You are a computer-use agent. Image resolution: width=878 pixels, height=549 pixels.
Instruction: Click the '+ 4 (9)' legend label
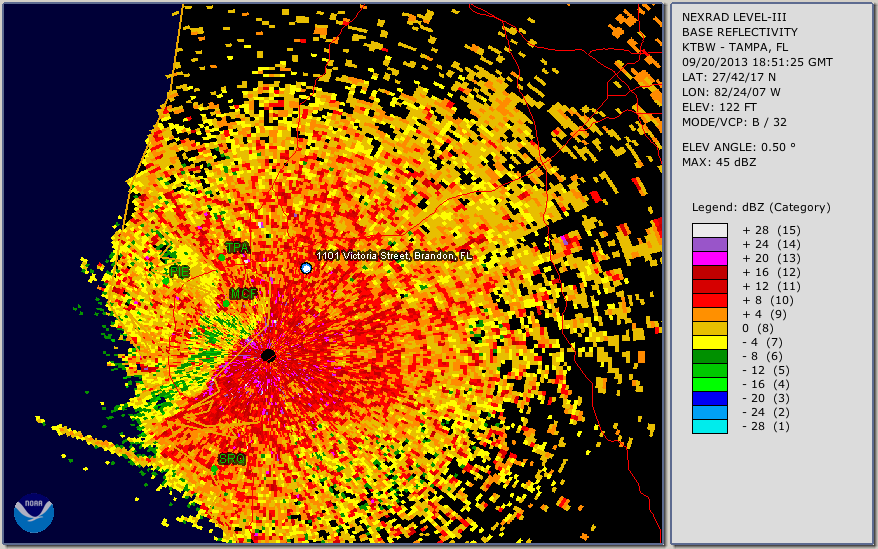765,314
